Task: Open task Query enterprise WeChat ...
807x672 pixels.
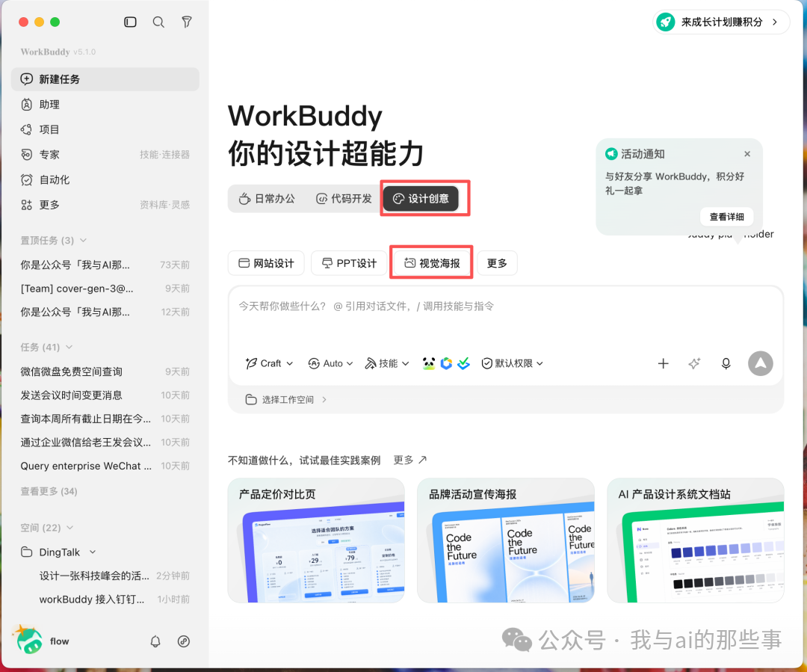Action: [105, 466]
